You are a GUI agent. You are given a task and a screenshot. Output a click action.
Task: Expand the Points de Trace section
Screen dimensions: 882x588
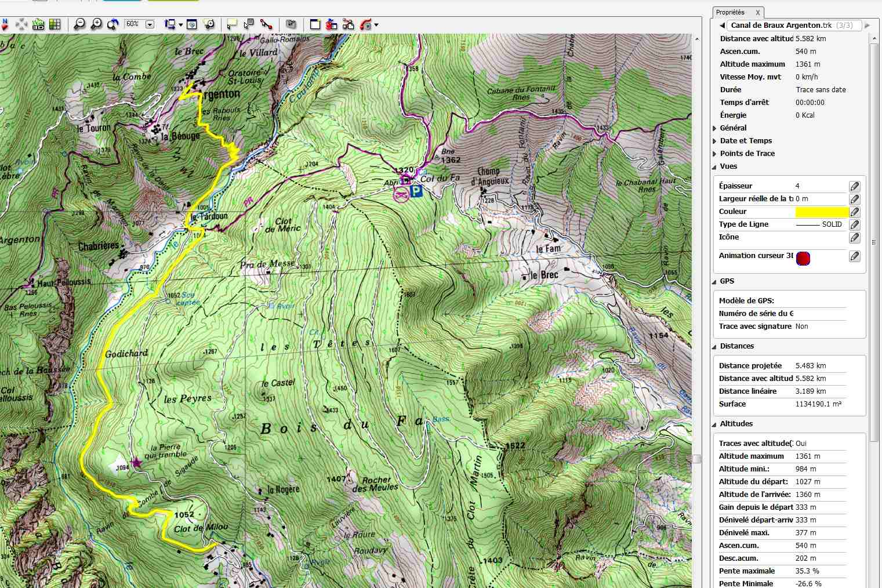click(714, 154)
